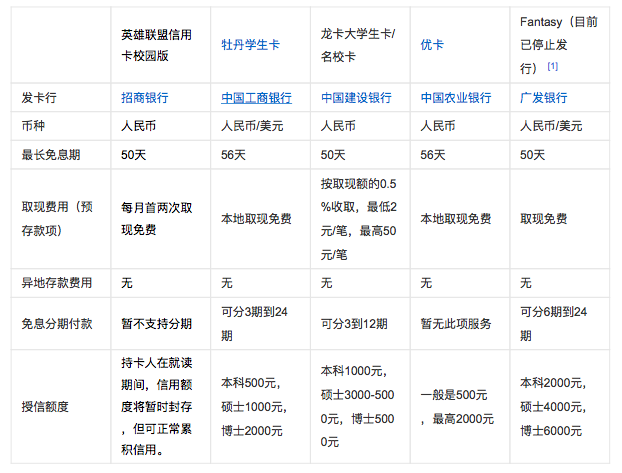Select 本地取现免费 in the 优卡 column

point(456,219)
